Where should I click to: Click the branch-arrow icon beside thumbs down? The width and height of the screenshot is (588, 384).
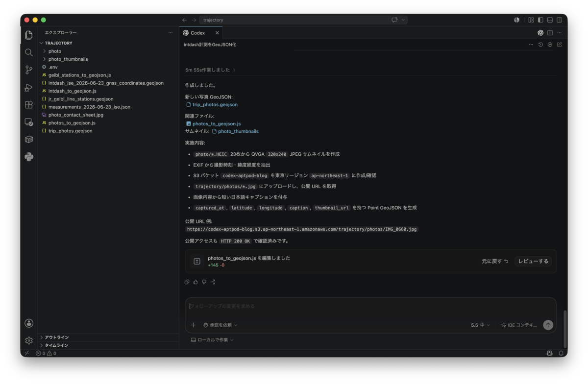(x=213, y=282)
